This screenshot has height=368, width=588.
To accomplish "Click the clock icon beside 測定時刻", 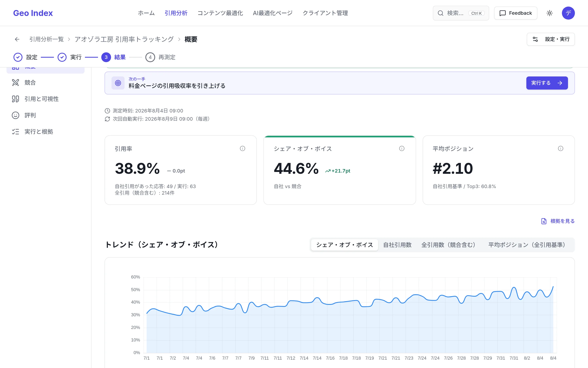I will point(107,111).
